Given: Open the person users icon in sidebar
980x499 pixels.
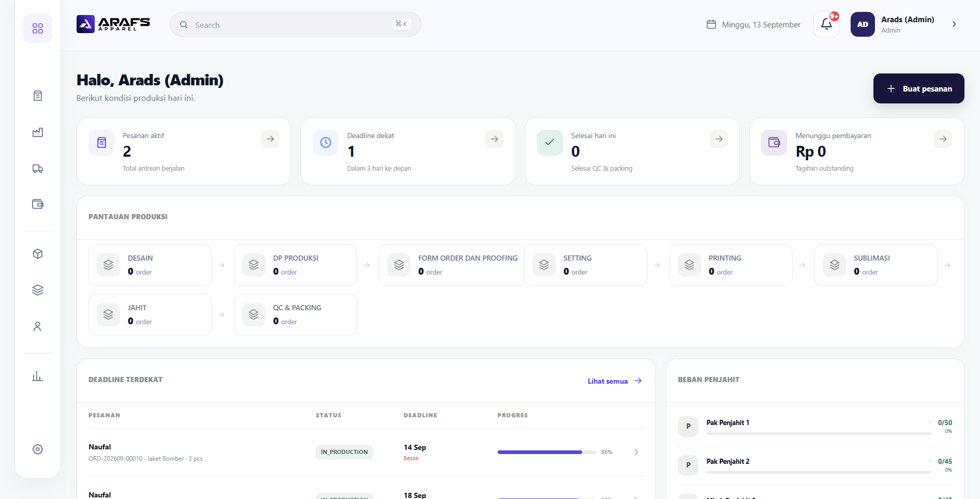Looking at the screenshot, I should pos(38,326).
